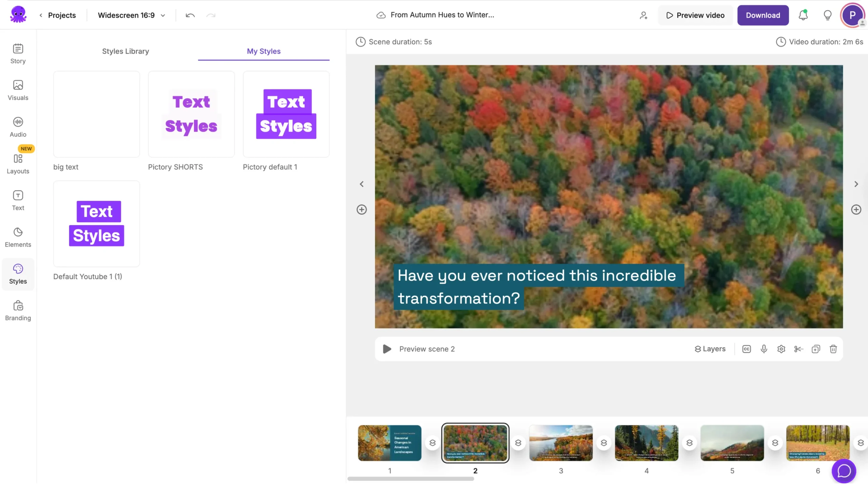Click the Download button
The image size is (868, 485).
coord(763,15)
